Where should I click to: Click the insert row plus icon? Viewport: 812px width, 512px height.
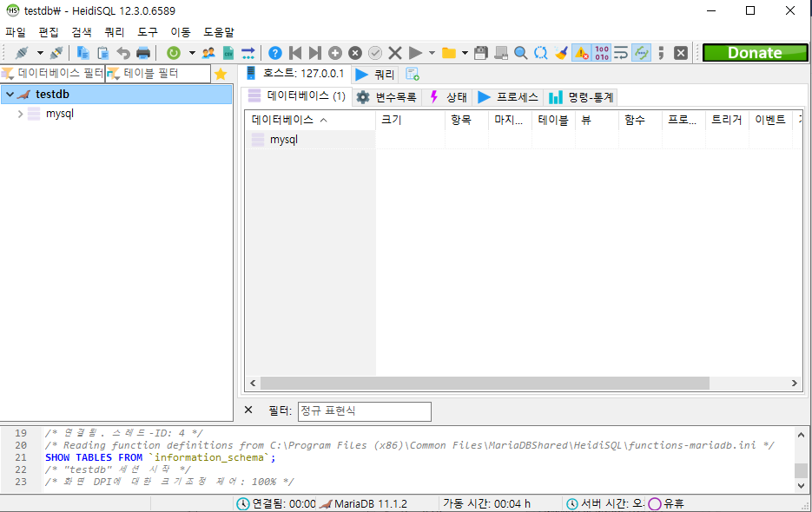click(335, 53)
